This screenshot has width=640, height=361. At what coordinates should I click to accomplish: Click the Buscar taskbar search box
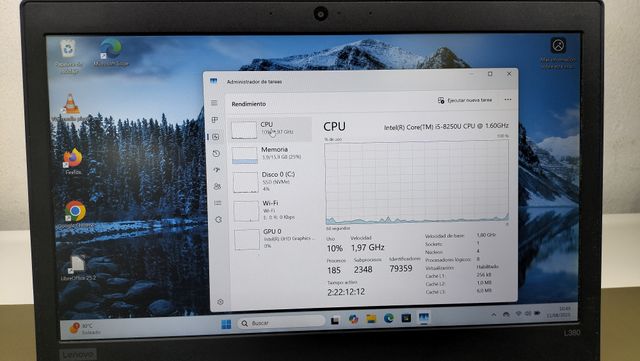tap(281, 323)
